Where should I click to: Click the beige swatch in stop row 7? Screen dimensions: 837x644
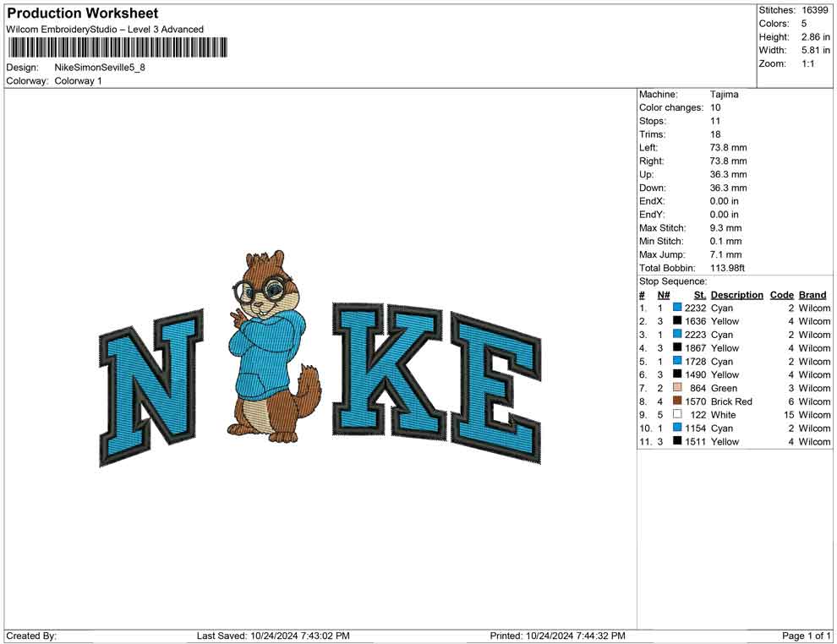click(677, 387)
